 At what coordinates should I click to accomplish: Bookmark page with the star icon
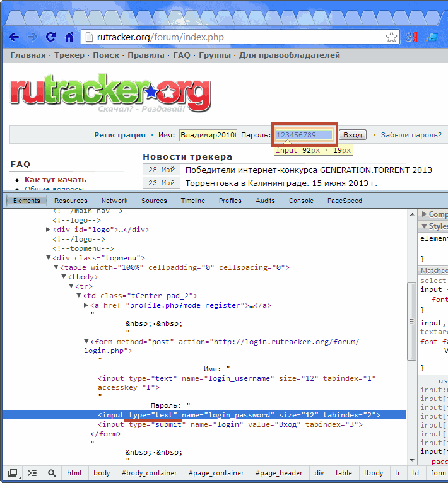(391, 37)
